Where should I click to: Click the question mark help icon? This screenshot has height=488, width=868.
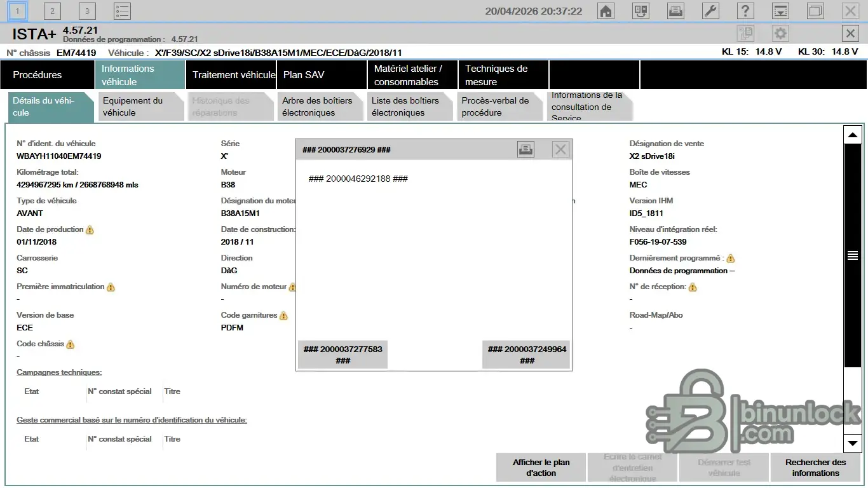click(x=745, y=11)
